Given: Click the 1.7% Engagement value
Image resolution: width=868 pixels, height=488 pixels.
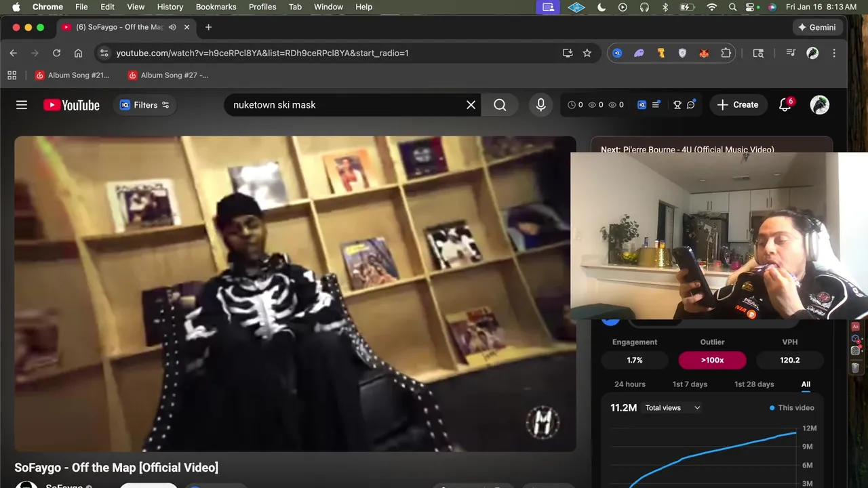Looking at the screenshot, I should [x=635, y=360].
